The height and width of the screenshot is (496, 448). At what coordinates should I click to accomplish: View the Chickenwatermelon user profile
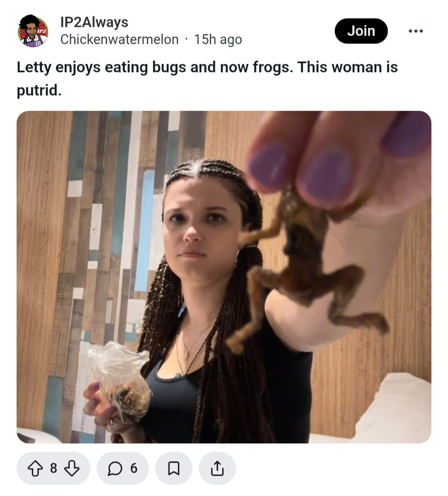click(x=119, y=39)
